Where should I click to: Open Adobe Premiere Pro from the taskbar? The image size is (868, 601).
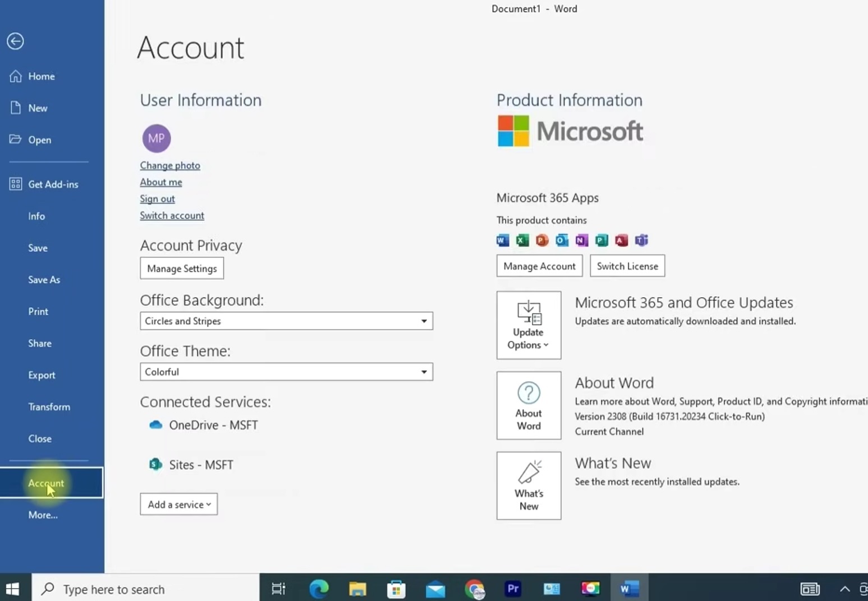pos(513,589)
